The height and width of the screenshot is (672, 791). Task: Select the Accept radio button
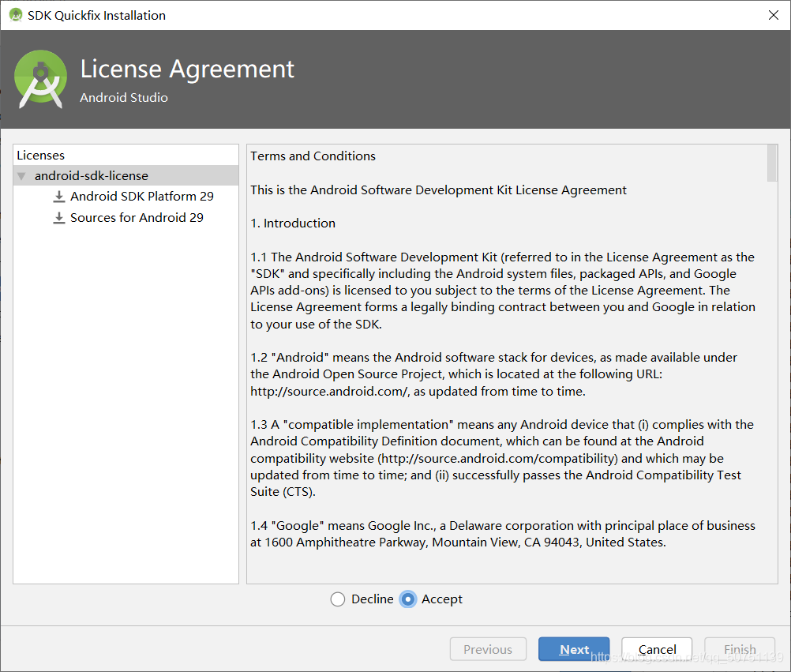coord(407,599)
